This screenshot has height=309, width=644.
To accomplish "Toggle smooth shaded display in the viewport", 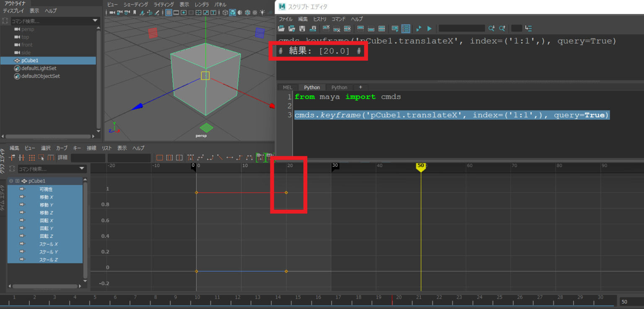I will (233, 13).
